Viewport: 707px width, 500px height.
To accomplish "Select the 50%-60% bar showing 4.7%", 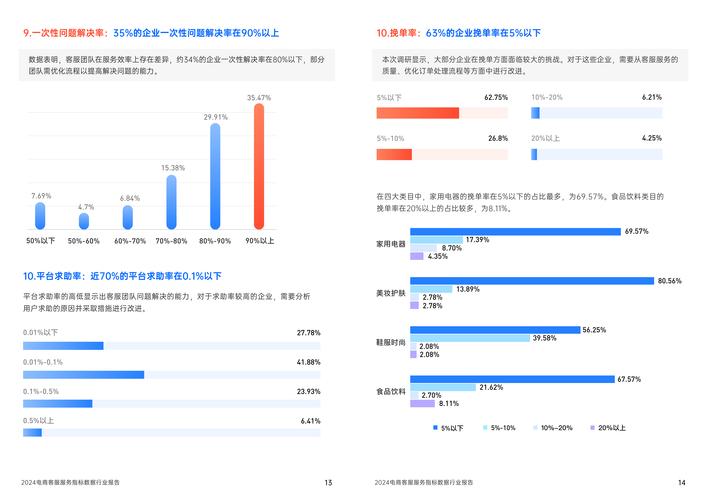I will pos(84,221).
